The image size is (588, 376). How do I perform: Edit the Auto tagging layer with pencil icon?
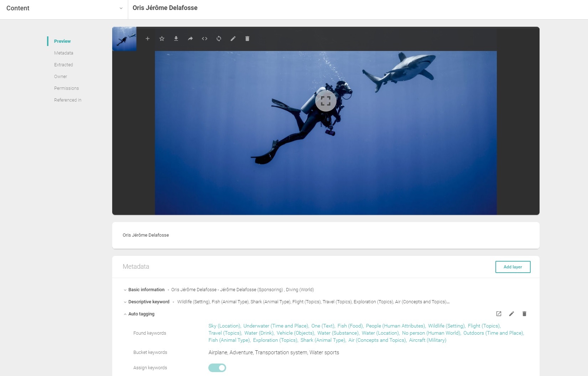[x=511, y=314]
